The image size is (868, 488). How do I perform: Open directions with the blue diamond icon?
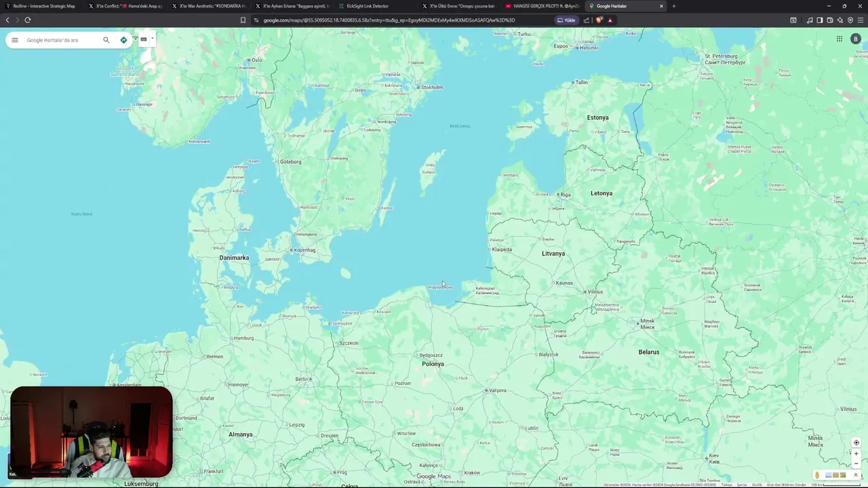pos(123,40)
